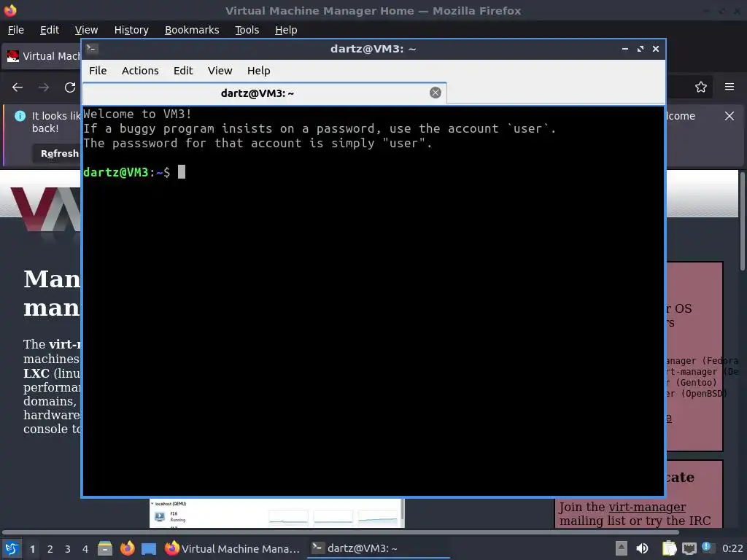Open Firefox History menu
747x560 pixels.
[x=131, y=30]
